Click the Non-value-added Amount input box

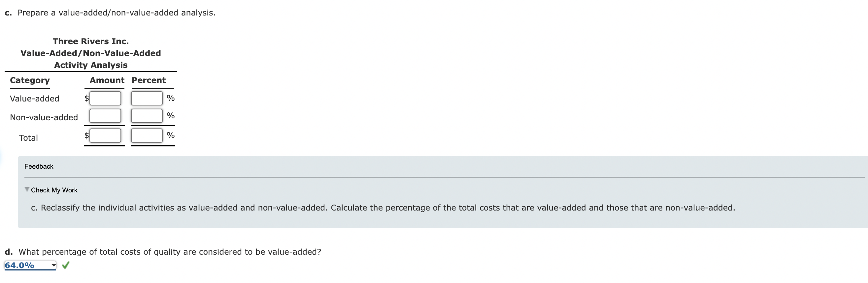pos(105,116)
